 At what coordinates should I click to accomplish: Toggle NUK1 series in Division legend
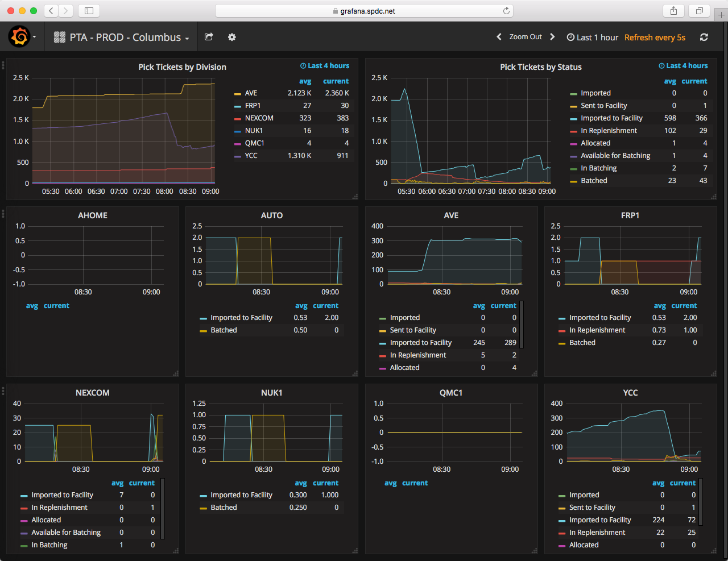pyautogui.click(x=254, y=131)
